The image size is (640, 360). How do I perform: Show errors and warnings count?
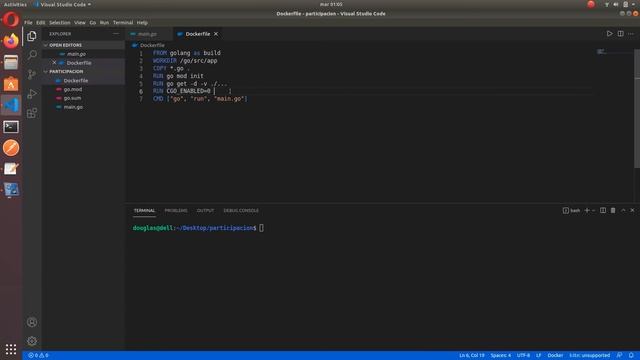[38, 355]
